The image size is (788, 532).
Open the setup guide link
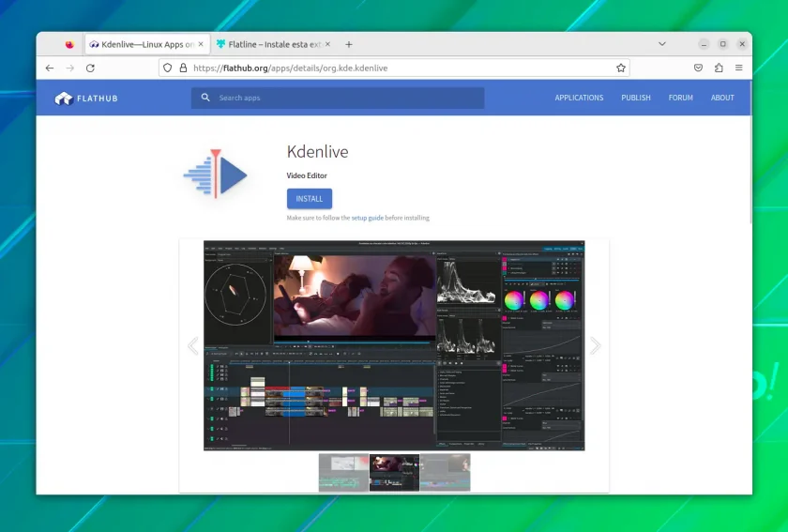[x=368, y=218]
